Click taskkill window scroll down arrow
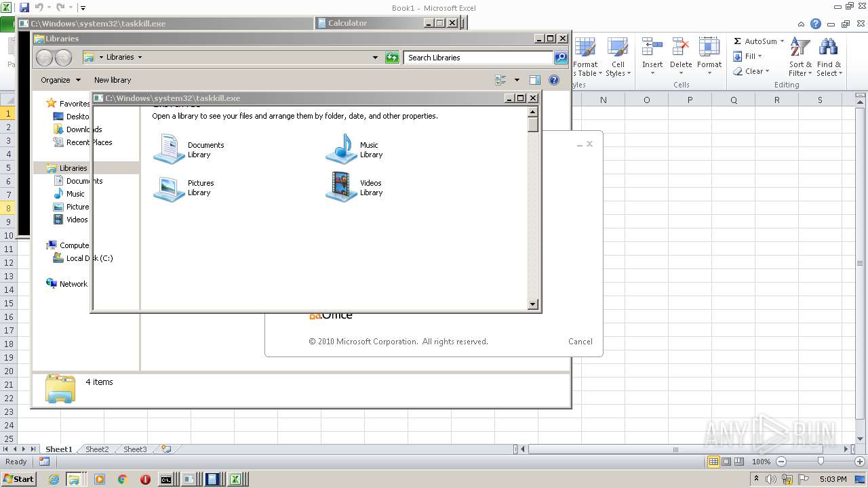Viewport: 868px width, 488px height. pos(533,305)
